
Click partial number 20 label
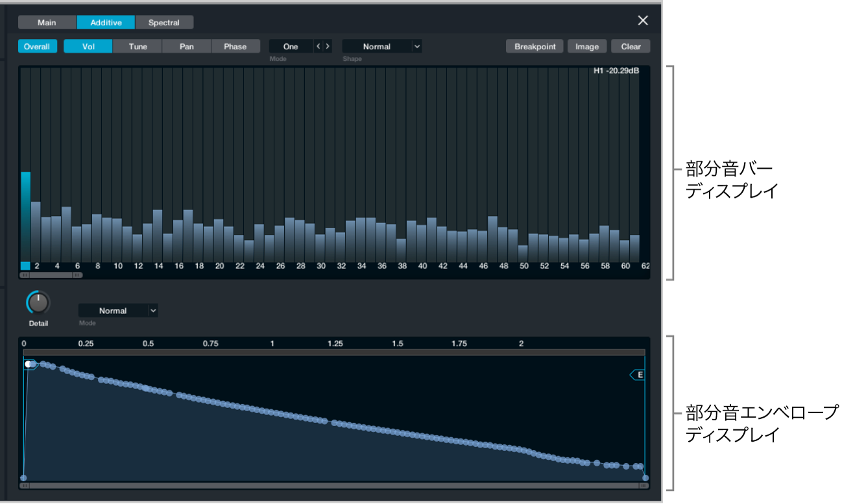219,266
